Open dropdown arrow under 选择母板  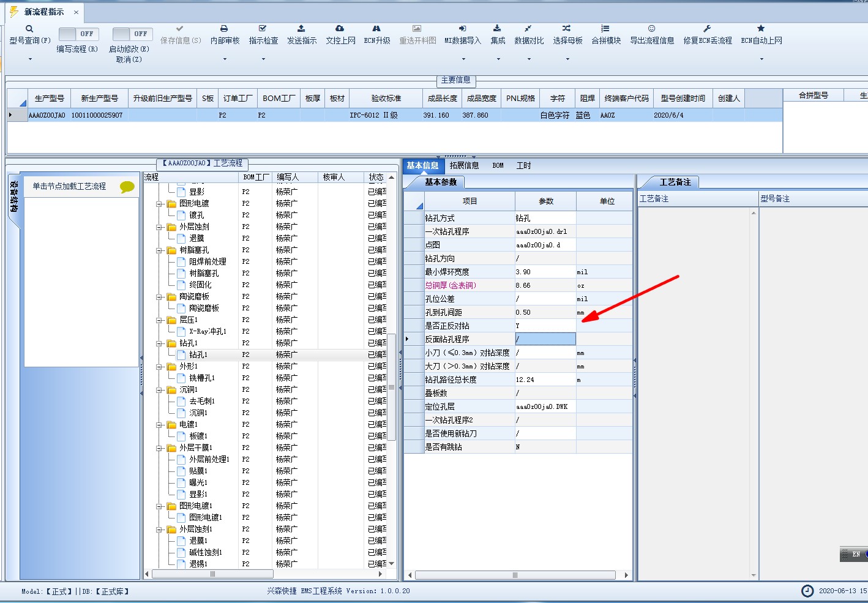tap(567, 59)
